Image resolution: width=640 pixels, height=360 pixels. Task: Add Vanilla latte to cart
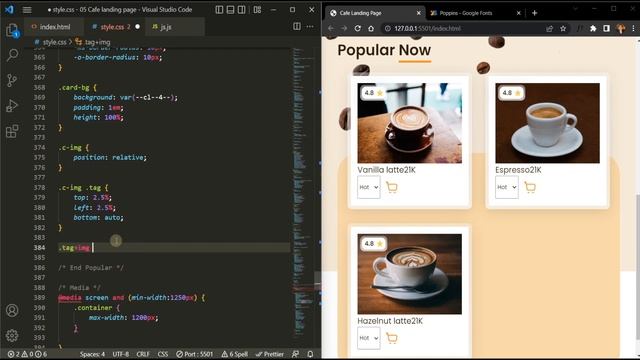click(x=392, y=187)
